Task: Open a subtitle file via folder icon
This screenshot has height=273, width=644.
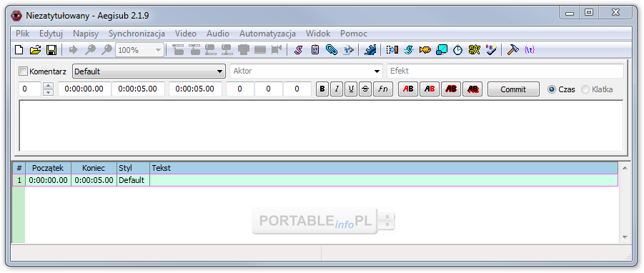Action: pos(35,50)
